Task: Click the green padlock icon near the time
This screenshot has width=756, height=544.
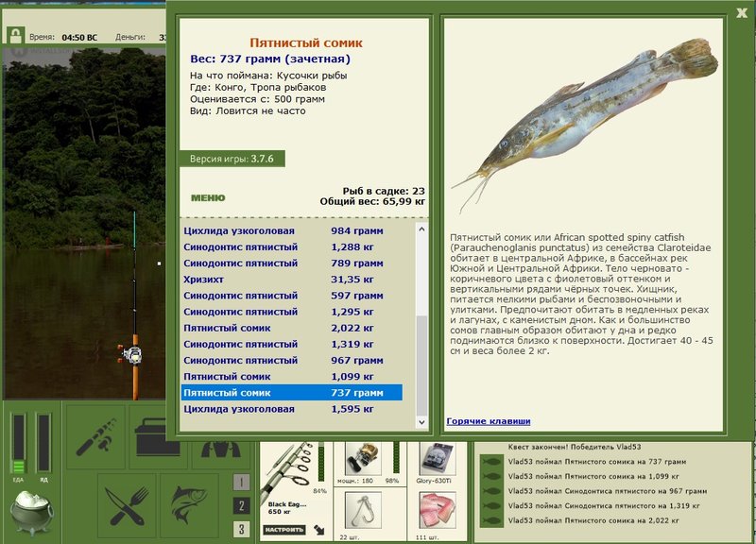Action: tap(15, 36)
